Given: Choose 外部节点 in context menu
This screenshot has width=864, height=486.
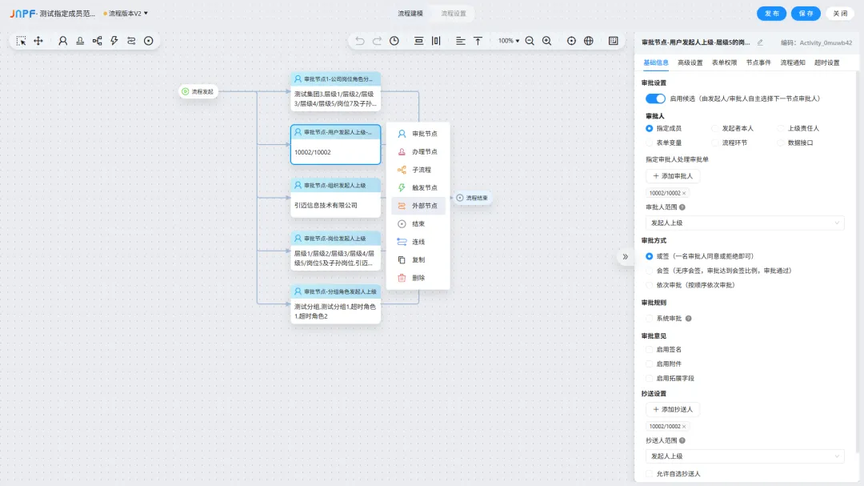Looking at the screenshot, I should [418, 206].
